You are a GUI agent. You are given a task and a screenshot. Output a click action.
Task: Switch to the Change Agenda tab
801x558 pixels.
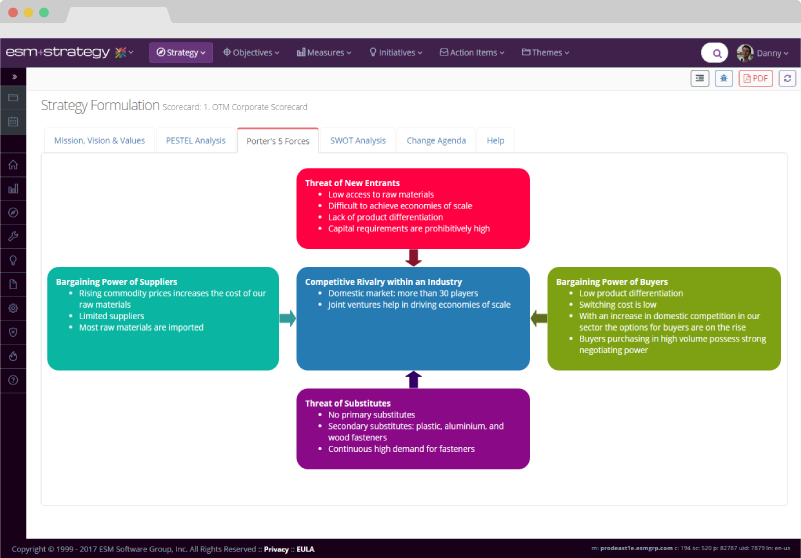436,141
